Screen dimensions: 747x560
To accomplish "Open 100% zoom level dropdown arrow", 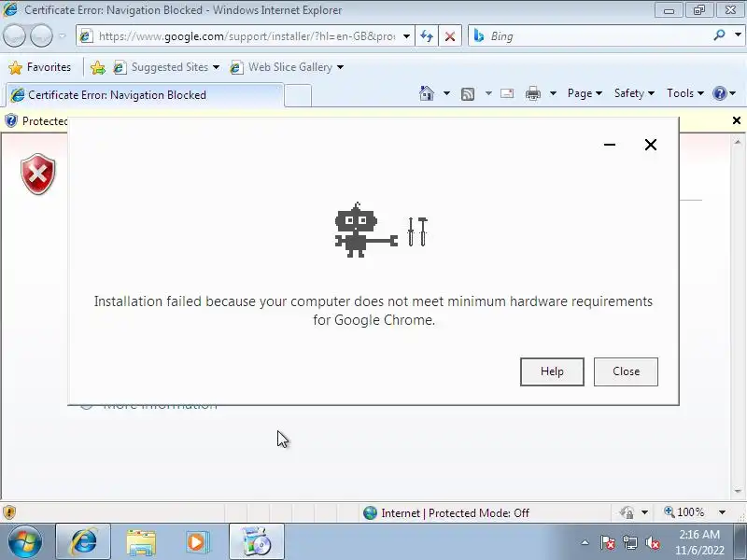I will tap(722, 512).
